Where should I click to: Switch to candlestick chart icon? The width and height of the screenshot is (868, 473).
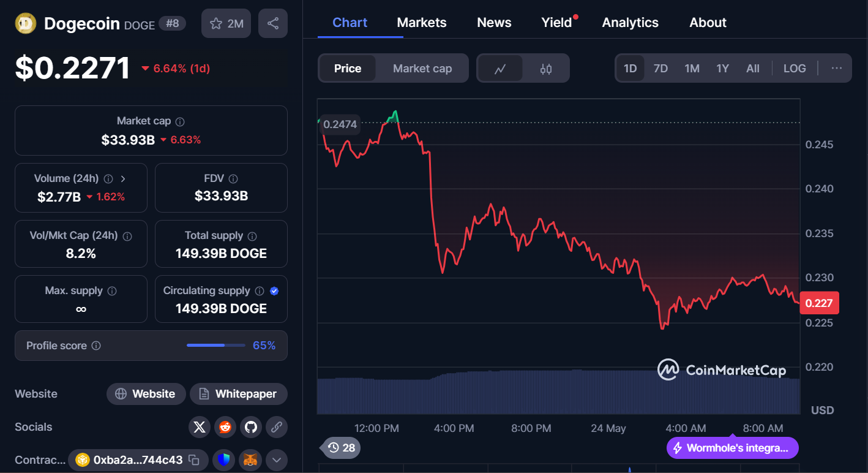tap(546, 69)
